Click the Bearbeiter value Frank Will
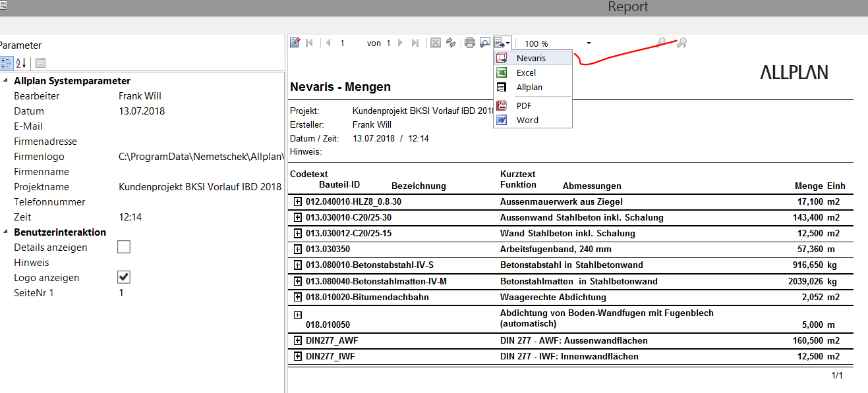 (140, 96)
